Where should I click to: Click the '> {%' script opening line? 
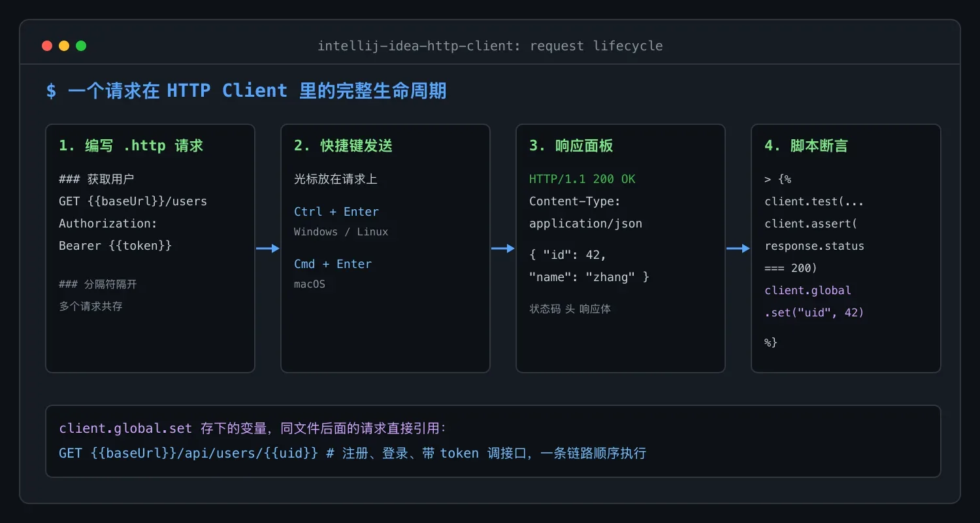pyautogui.click(x=778, y=179)
